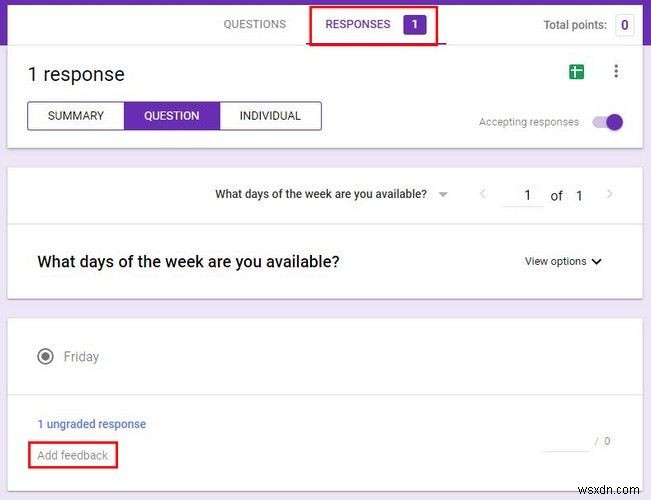The width and height of the screenshot is (651, 500).
Task: Switch to the Responses tab
Action: tap(358, 24)
